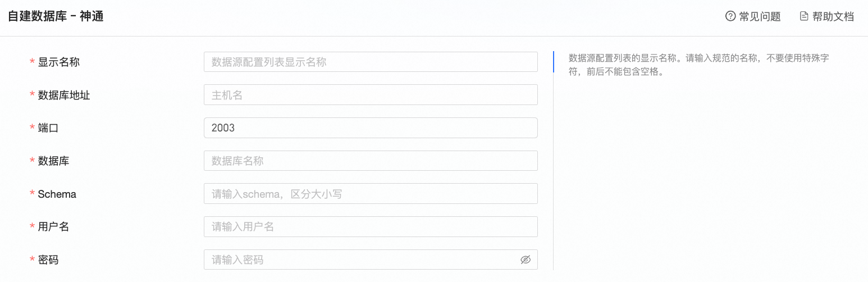Click the 自建数据库 - 神通 page title

point(56,16)
